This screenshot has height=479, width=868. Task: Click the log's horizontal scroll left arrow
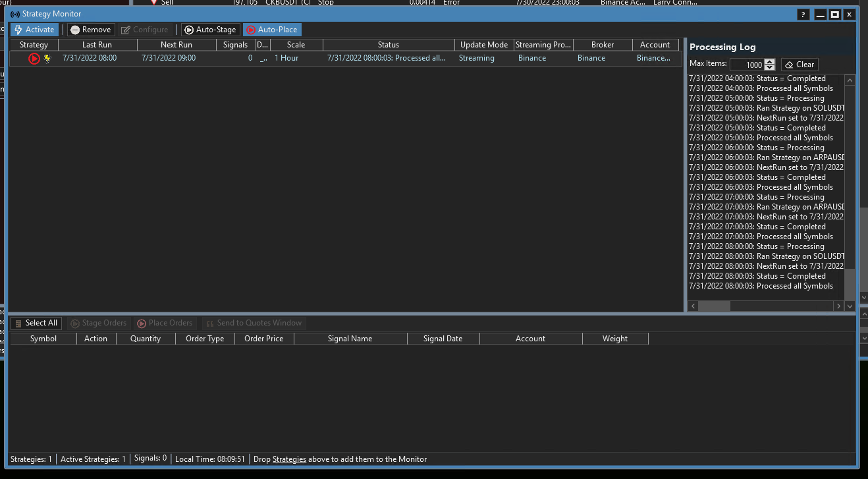[x=693, y=306]
